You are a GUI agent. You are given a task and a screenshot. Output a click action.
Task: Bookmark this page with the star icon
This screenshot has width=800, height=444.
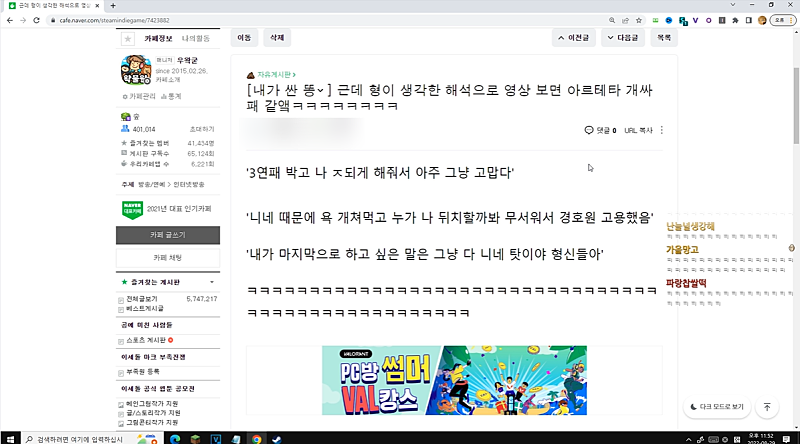click(639, 20)
